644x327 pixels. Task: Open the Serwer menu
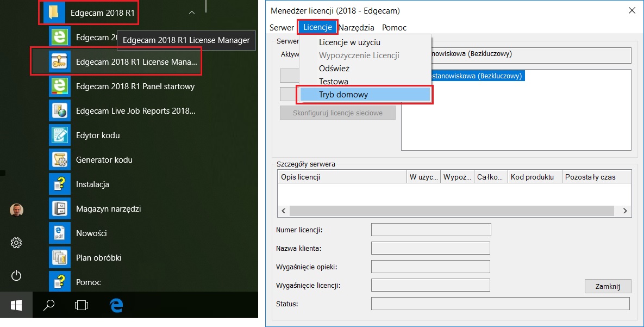tap(282, 28)
